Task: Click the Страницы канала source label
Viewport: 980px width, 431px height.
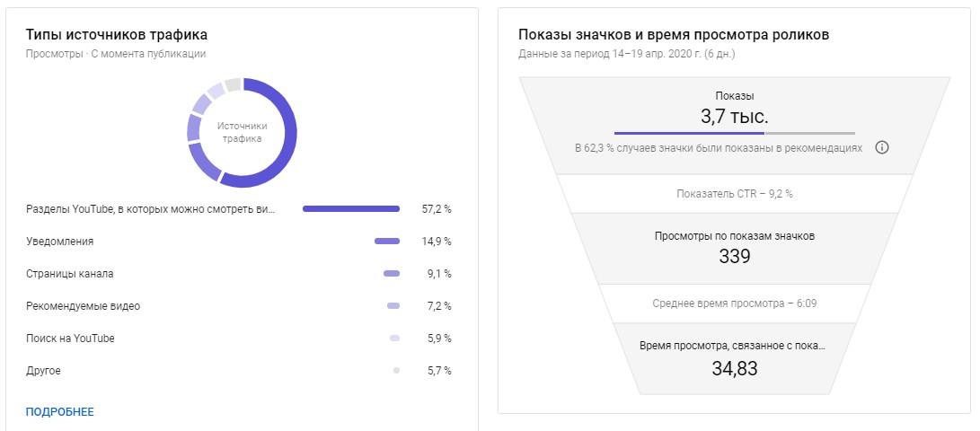Action: (x=70, y=274)
